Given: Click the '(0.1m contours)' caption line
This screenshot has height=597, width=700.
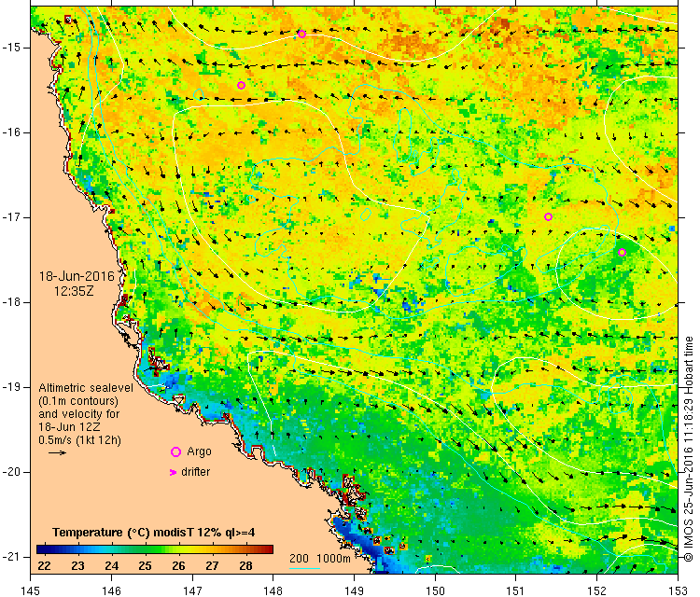Looking at the screenshot, I should pos(78,401).
